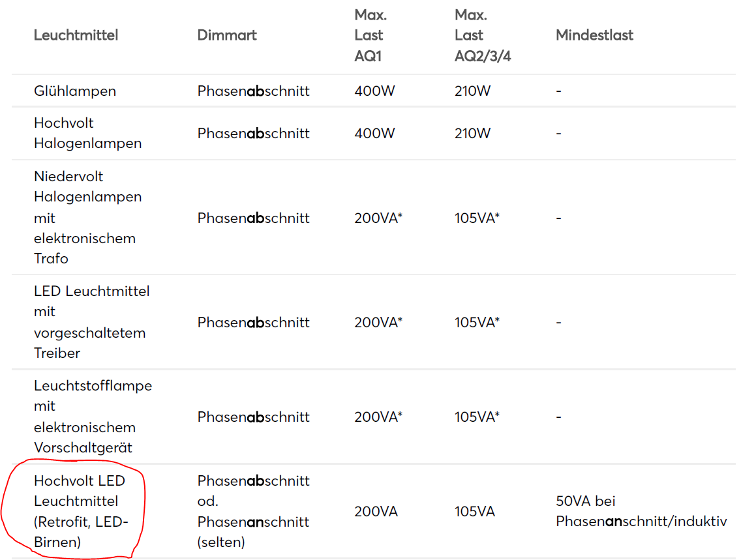The image size is (756, 560).
Task: Select the LED Leuchtmittel mit vorgeschaltetem Treiber cell
Action: 91,322
